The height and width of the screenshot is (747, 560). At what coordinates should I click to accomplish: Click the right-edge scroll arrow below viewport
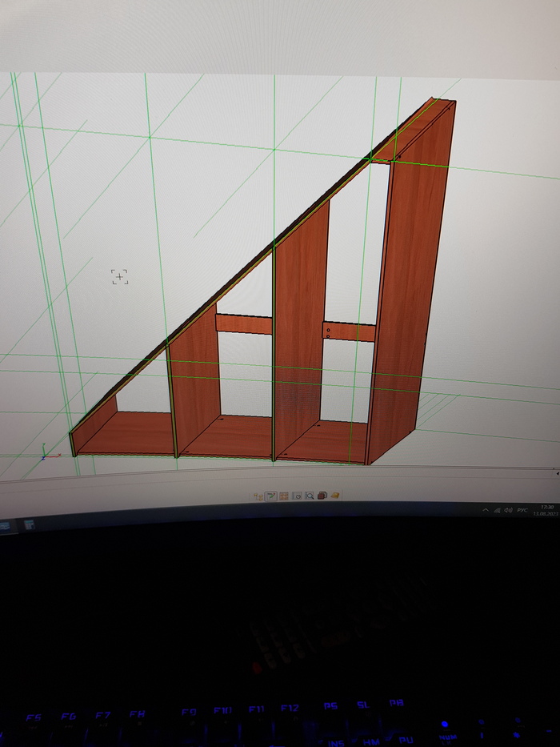tap(557, 473)
